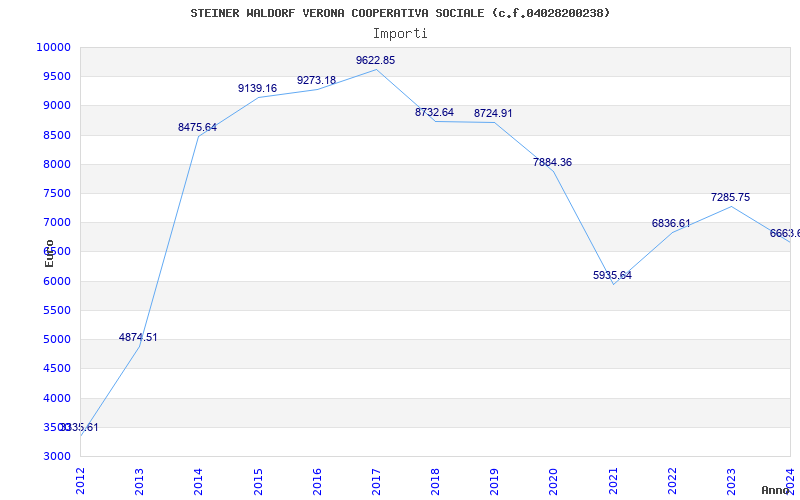Select the 8475.64 data label
The height and width of the screenshot is (500, 800).
click(197, 127)
